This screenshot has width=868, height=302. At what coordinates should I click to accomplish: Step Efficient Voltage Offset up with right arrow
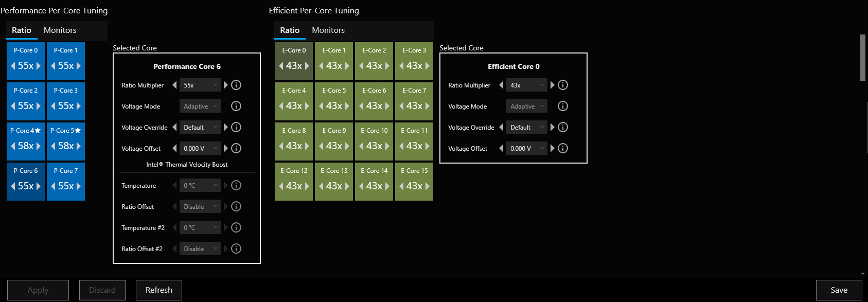[553, 148]
